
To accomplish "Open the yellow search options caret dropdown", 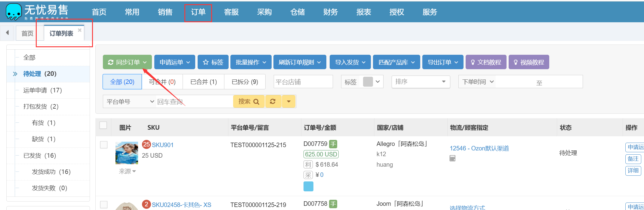I will tap(289, 101).
